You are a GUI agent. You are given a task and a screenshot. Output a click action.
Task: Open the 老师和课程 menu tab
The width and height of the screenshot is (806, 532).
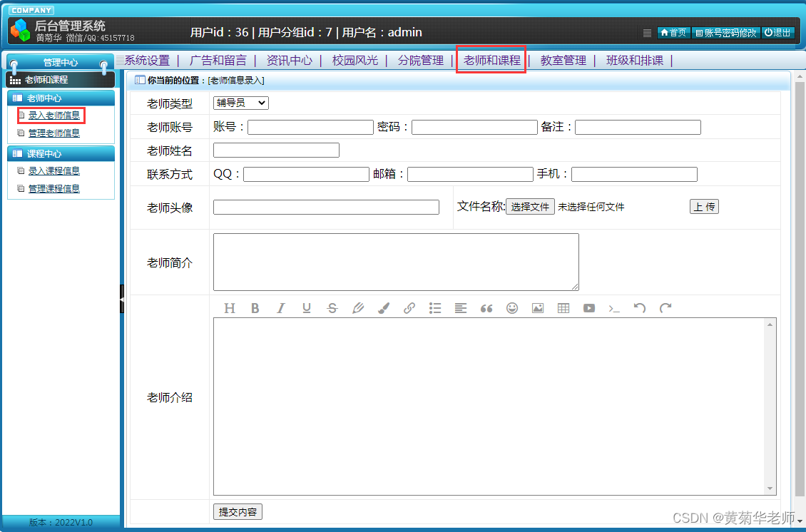tap(492, 61)
